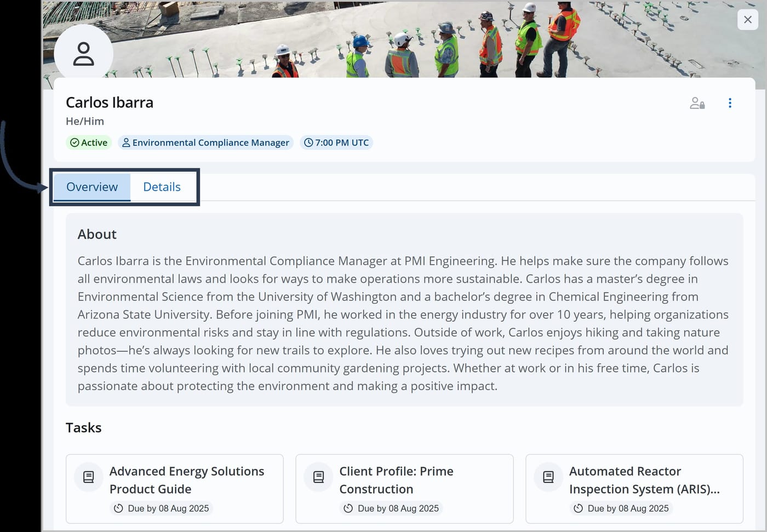Click due date under Client Profile: Prime Construction
Screen dimensions: 767x532
coord(392,508)
